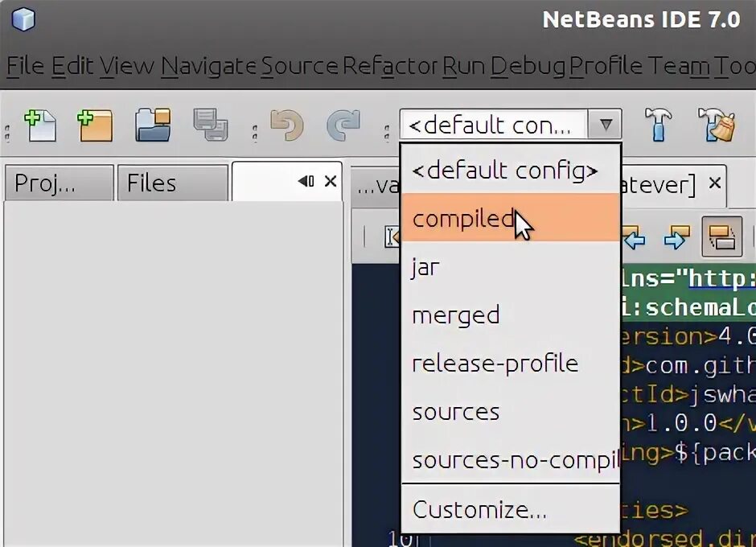Image resolution: width=756 pixels, height=547 pixels.
Task: Open the Run menu
Action: click(464, 66)
